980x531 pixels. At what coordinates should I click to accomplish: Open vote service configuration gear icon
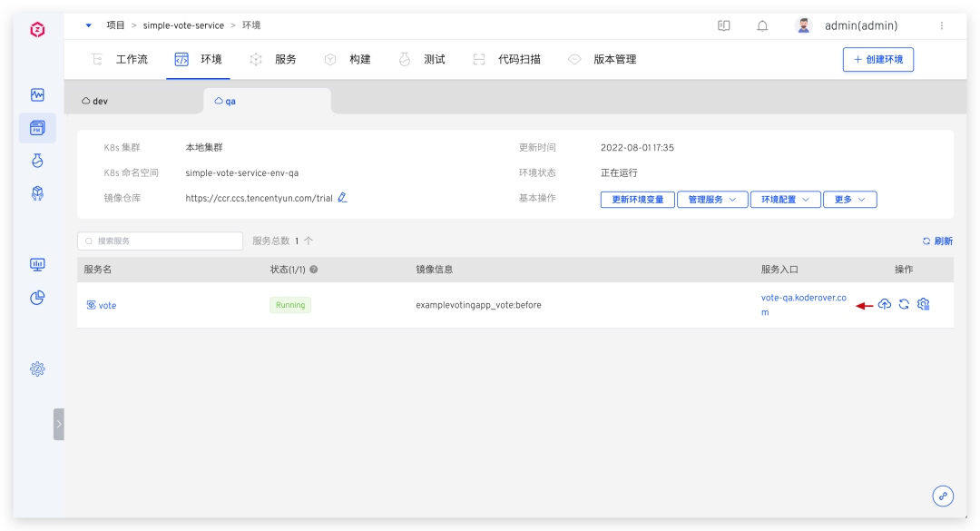pos(924,305)
